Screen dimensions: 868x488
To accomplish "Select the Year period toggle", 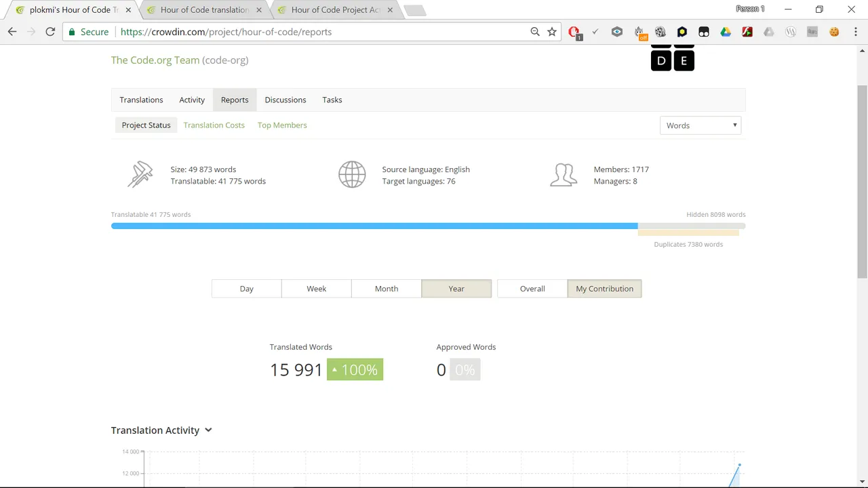I will point(456,289).
